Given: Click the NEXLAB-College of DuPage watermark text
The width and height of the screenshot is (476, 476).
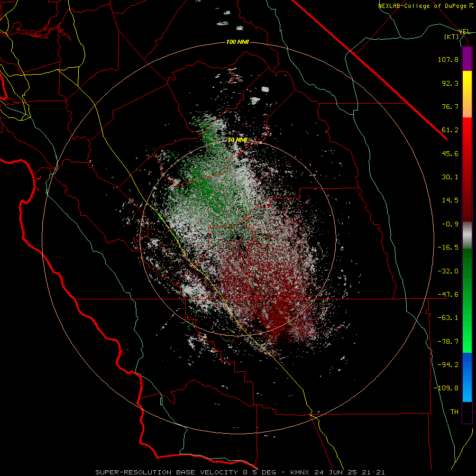Looking at the screenshot, I should [x=425, y=6].
